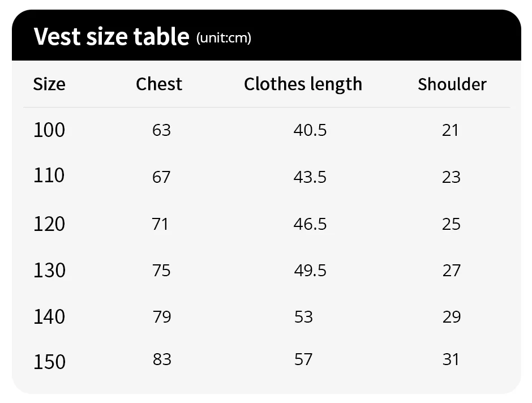Click size 150 row label
532x403 pixels.
point(49,361)
